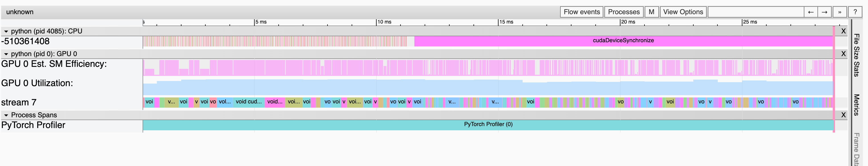The image size is (868, 166).
Task: Click the GPU 0 Est. SM Efficiency label
Action: (54, 64)
